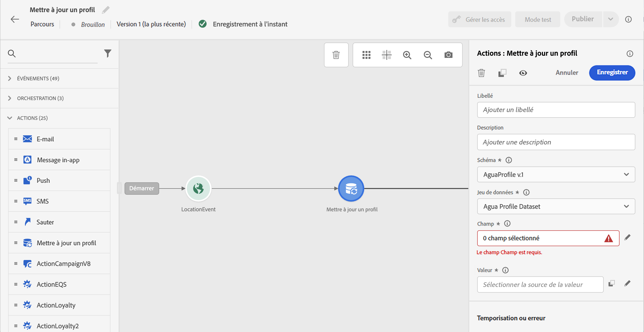644x332 pixels.
Task: Edit the journey name with the pencil icon
Action: click(x=106, y=10)
